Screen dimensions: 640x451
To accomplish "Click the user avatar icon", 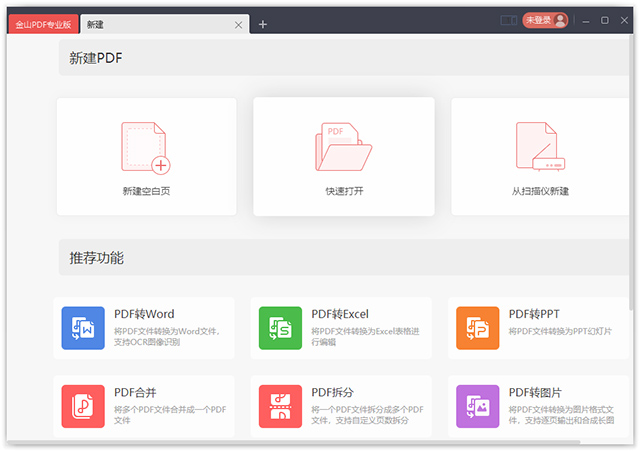I will 560,20.
